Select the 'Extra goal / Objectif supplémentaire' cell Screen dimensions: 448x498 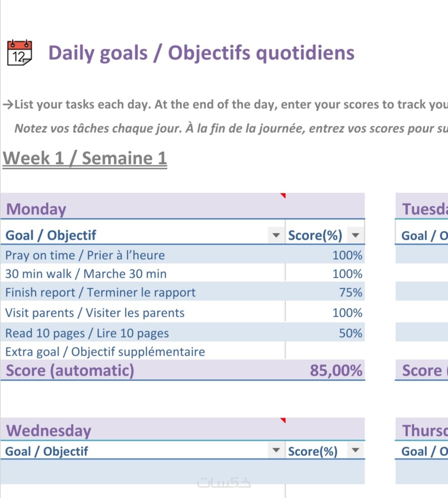(x=105, y=352)
